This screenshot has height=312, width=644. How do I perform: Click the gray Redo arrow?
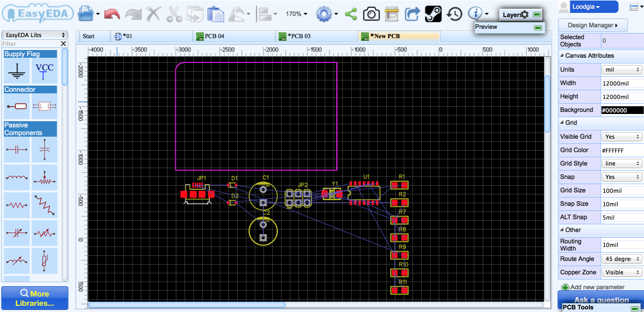(134, 14)
